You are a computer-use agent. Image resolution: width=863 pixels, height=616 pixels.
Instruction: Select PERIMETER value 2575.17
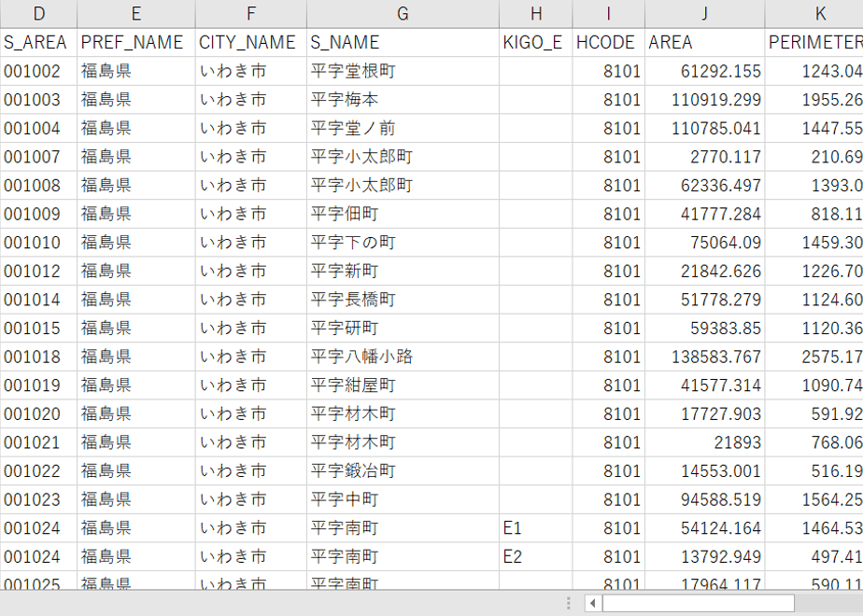814,357
